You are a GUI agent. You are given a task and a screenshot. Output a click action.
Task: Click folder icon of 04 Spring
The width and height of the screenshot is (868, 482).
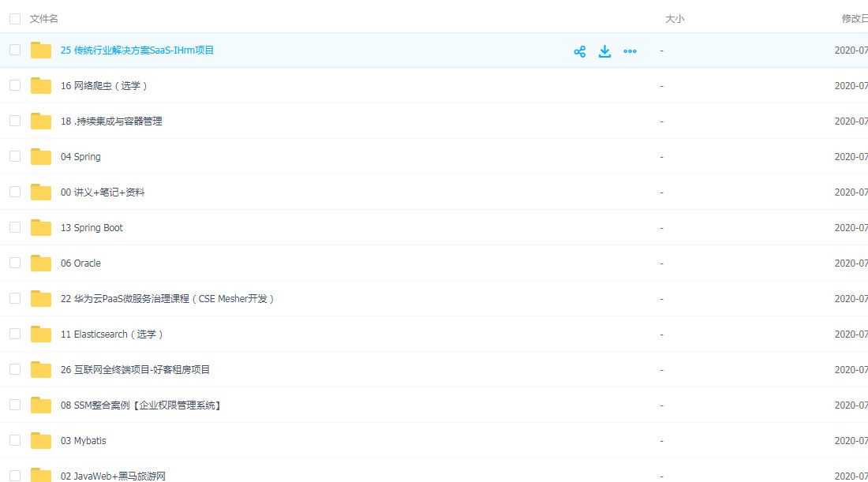41,157
